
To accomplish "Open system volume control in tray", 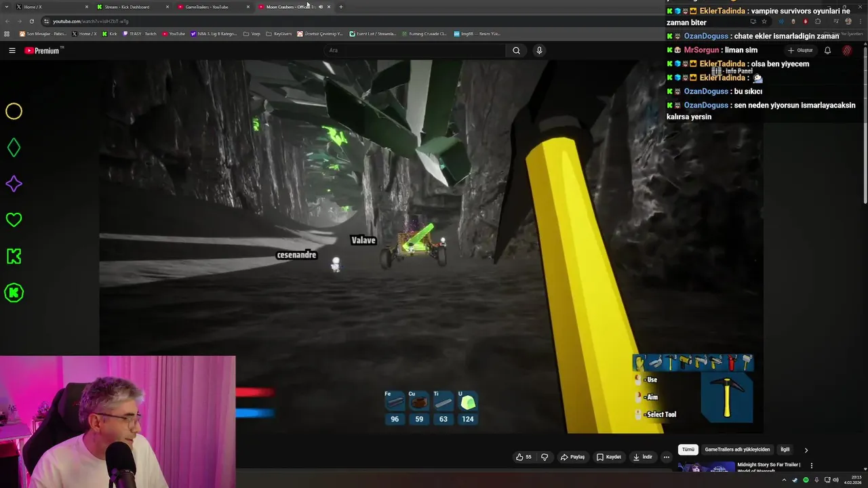I will point(835,480).
